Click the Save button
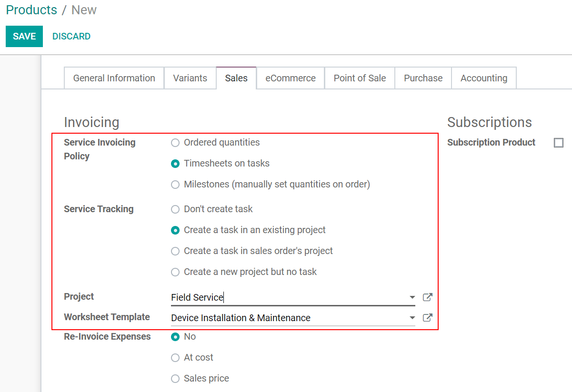The image size is (572, 392). click(24, 37)
